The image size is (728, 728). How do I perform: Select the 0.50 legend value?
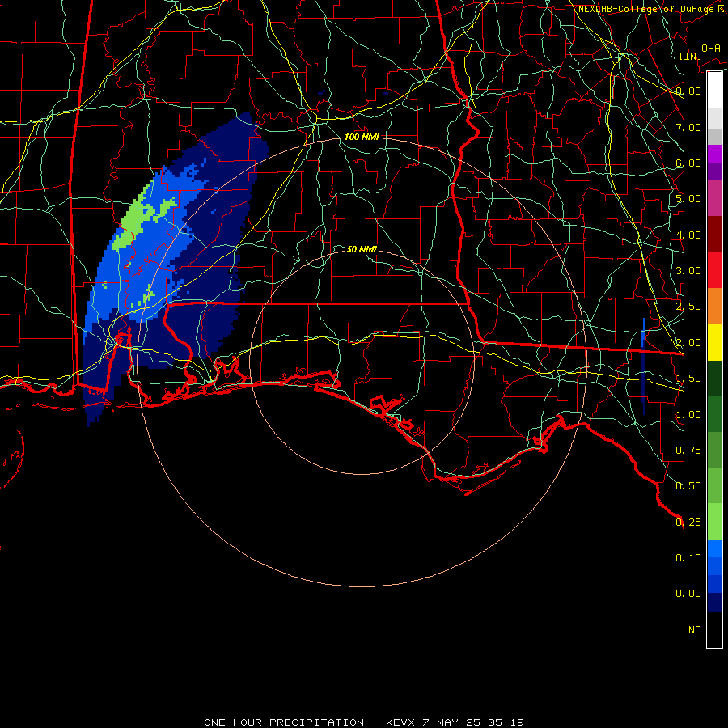click(688, 486)
